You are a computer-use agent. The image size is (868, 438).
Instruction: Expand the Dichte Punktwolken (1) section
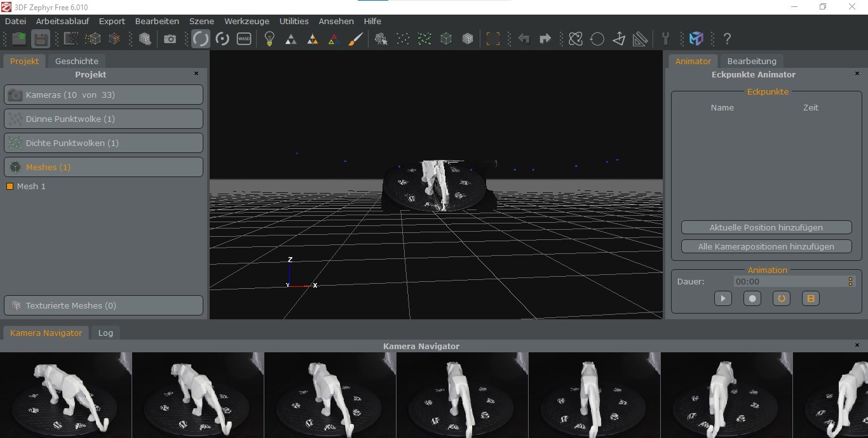[104, 143]
